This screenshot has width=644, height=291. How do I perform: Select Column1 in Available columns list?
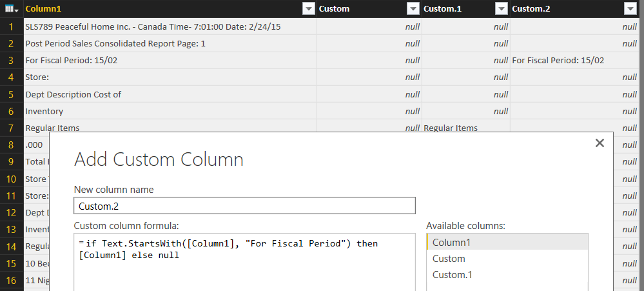tap(507, 242)
